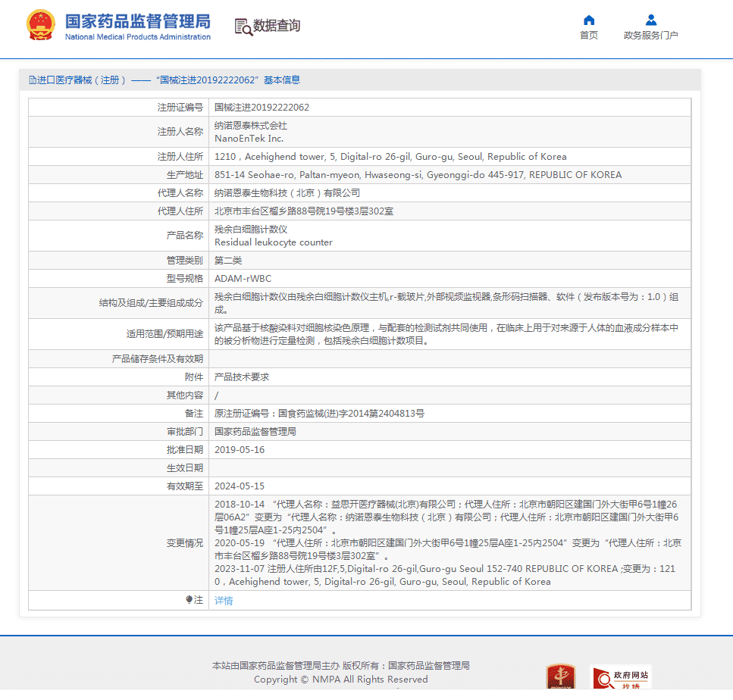733x700 pixels.
Task: Click the bullet icon beside 注
Action: 189,599
